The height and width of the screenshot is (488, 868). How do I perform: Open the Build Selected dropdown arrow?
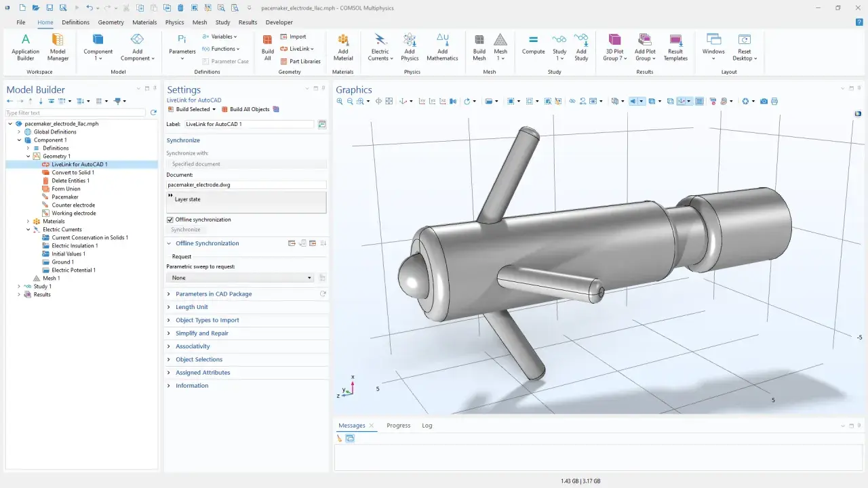click(x=214, y=109)
